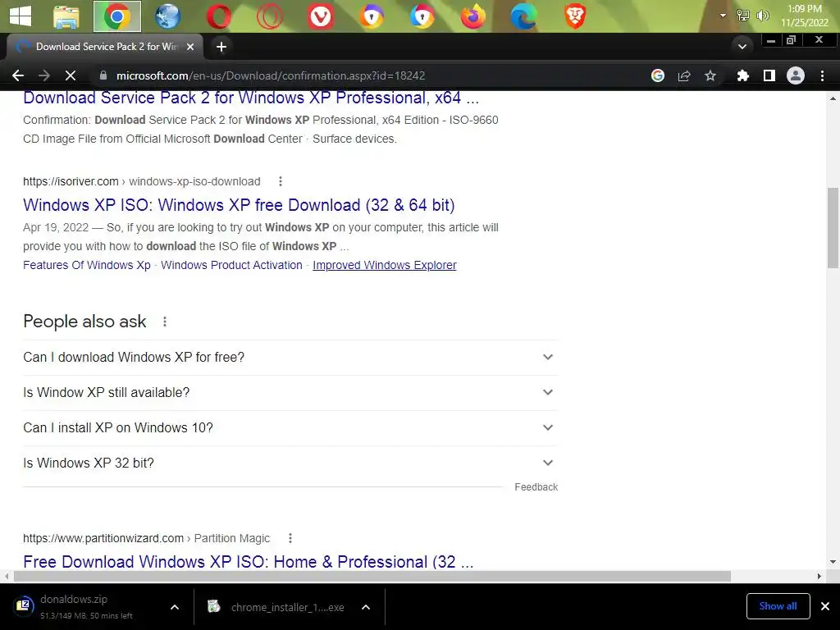
Task: Expand 'Can I download Windows XP for free?'
Action: pyautogui.click(x=290, y=358)
